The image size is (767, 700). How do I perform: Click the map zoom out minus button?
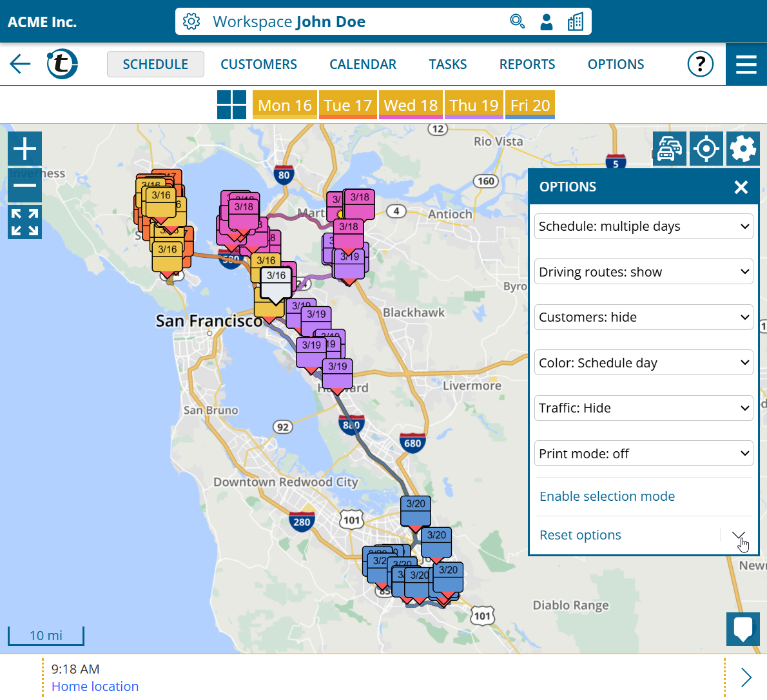pos(24,186)
